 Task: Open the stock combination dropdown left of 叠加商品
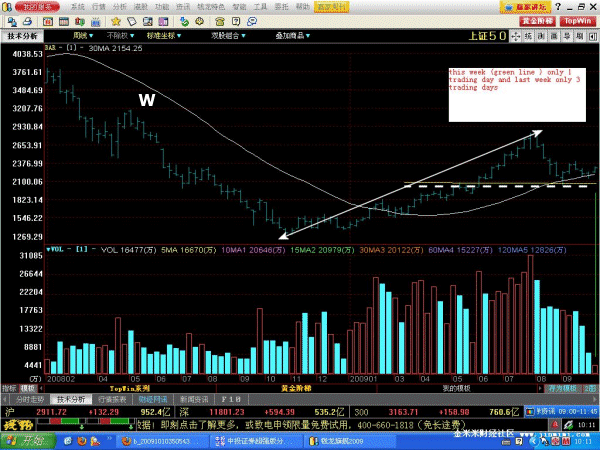click(228, 36)
